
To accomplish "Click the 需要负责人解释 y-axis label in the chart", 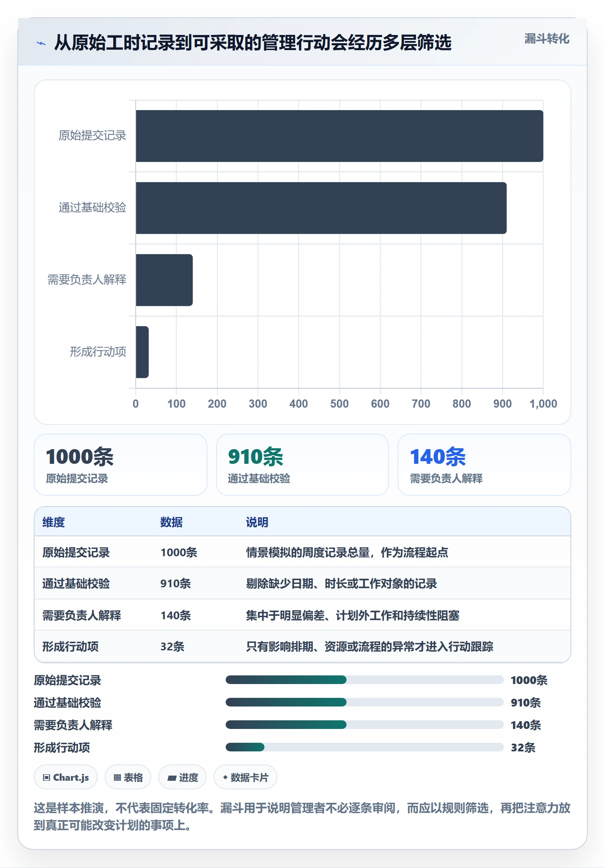I will [x=87, y=280].
